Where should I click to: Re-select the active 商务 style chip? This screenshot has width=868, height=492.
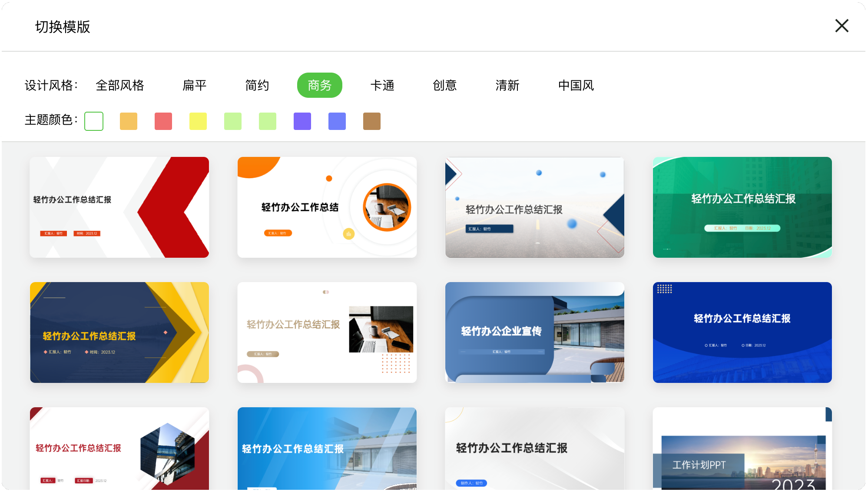320,85
